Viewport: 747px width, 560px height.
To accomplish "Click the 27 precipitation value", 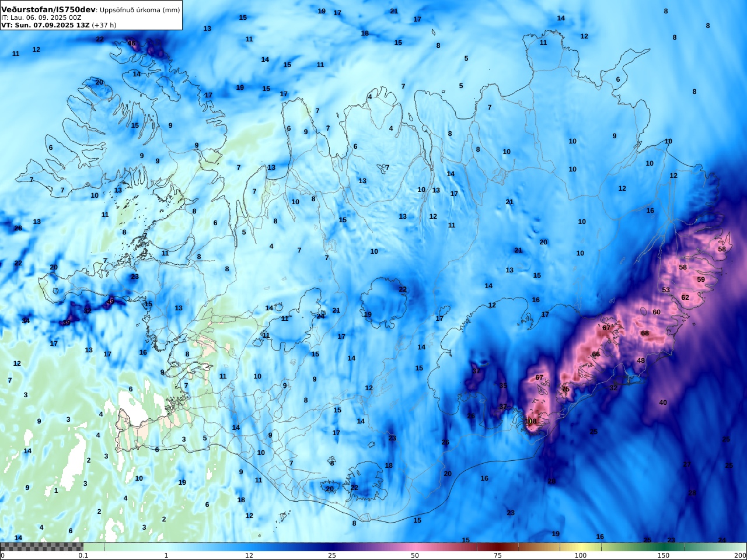I will [687, 465].
